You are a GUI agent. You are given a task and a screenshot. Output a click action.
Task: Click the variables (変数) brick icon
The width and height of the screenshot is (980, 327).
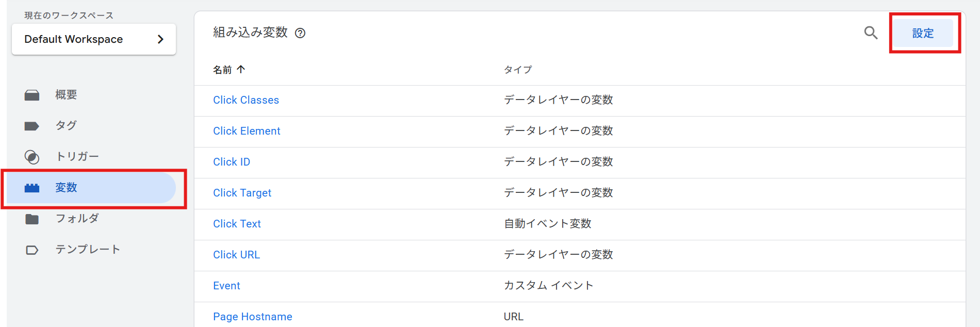pos(32,188)
